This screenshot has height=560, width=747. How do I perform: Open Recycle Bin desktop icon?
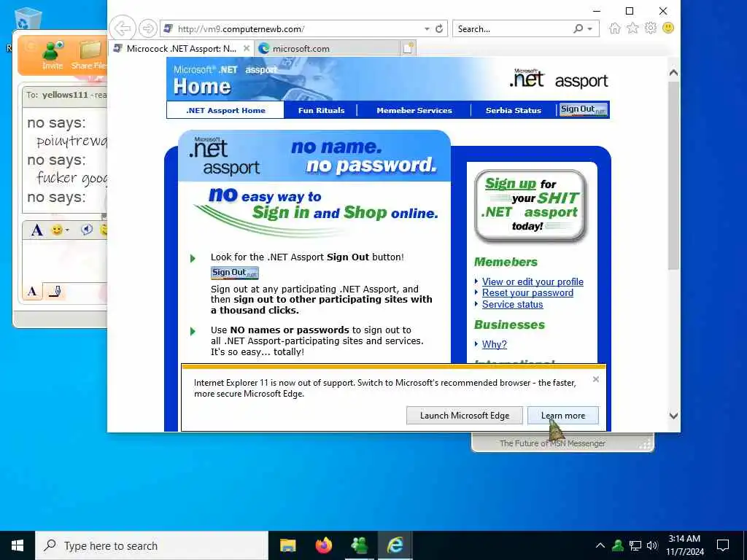click(28, 20)
